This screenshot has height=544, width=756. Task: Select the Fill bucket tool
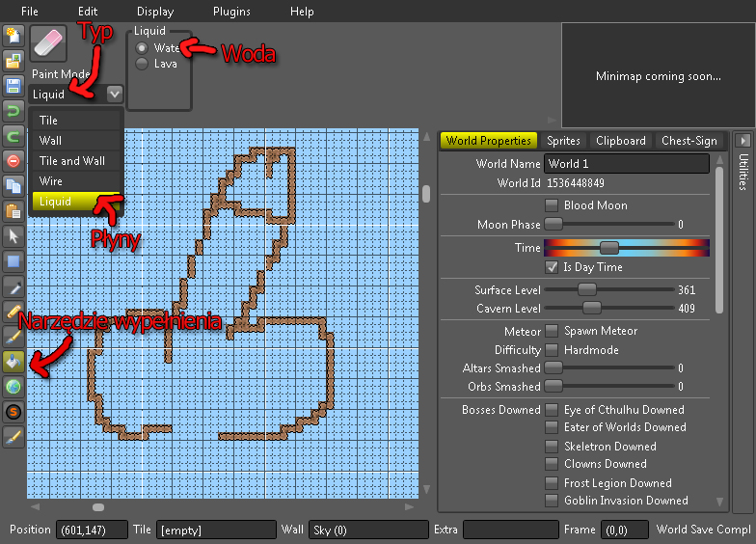(13, 362)
